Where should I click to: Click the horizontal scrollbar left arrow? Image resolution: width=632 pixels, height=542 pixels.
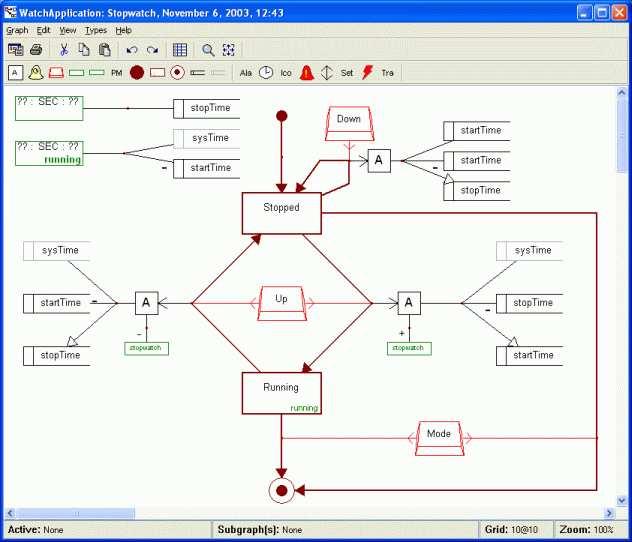tap(10, 513)
